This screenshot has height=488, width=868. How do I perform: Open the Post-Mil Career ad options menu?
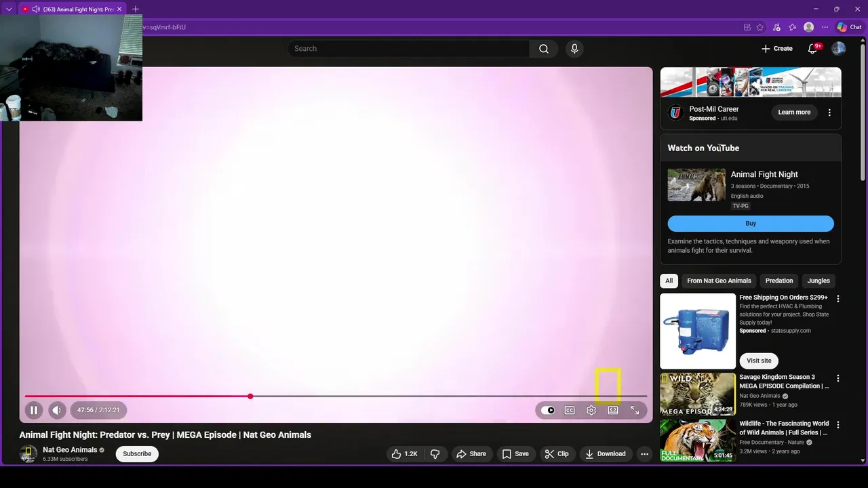click(x=829, y=113)
